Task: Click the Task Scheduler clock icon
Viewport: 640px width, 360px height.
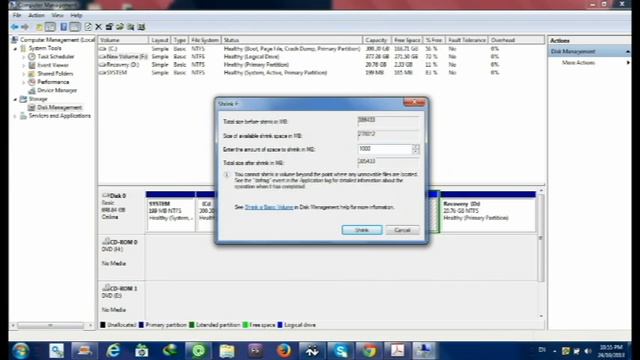Action: (x=32, y=57)
